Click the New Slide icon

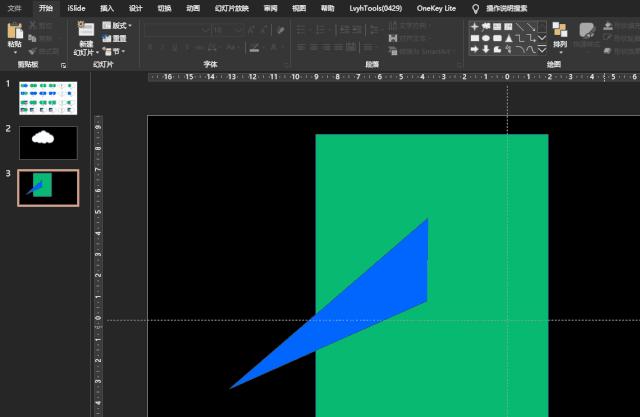pos(86,31)
